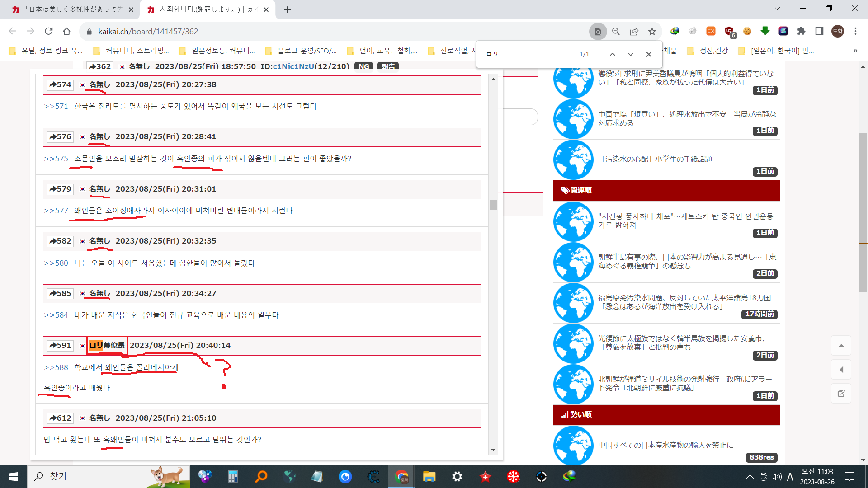This screenshot has width=868, height=488.
Task: Expand the hidden bookmarks overflow chevron
Action: point(855,51)
